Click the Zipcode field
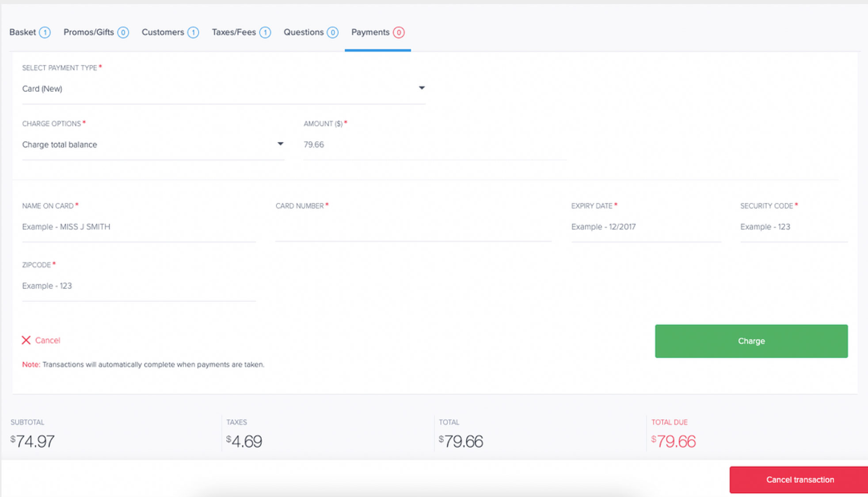The height and width of the screenshot is (497, 868). [139, 286]
